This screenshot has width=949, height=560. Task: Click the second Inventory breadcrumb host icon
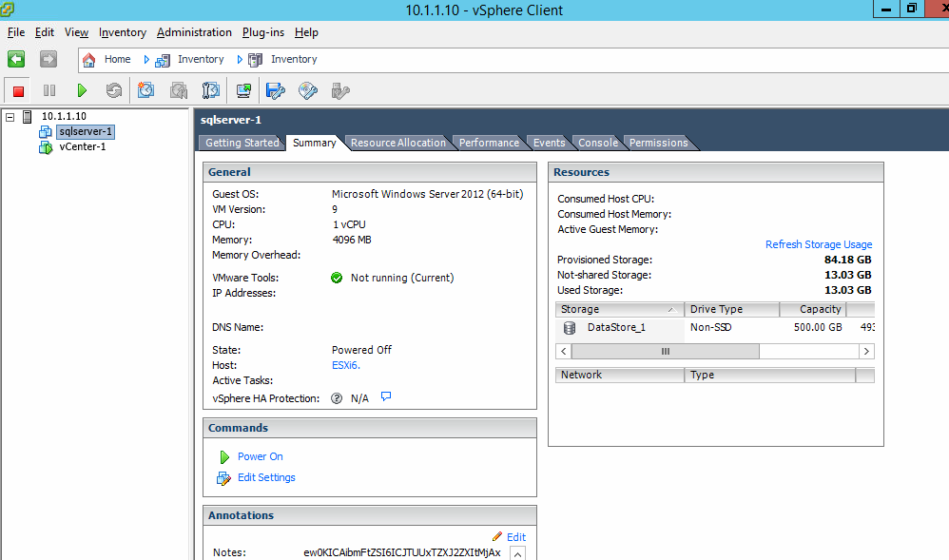coord(256,59)
